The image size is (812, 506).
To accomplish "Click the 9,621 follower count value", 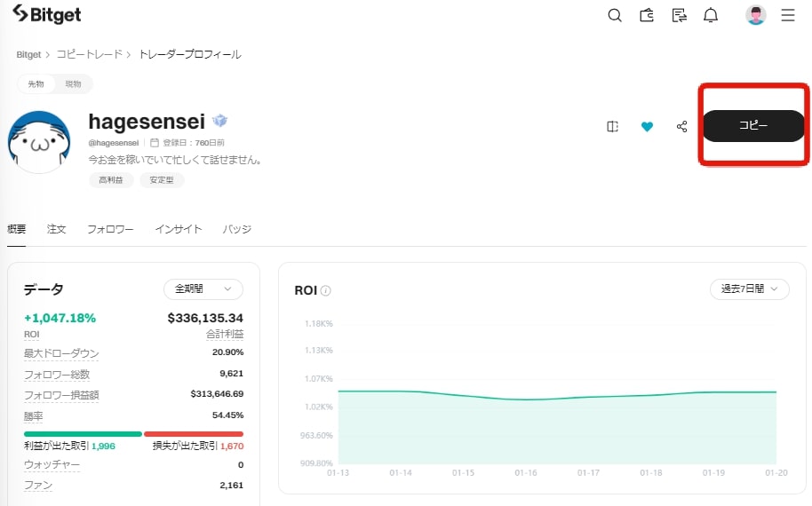I will [x=232, y=374].
